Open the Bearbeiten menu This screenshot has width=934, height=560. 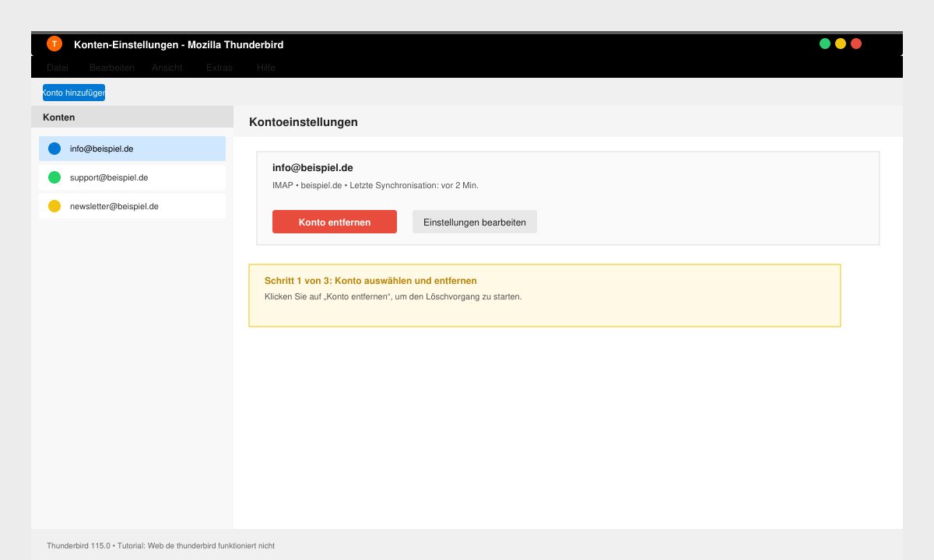(112, 68)
